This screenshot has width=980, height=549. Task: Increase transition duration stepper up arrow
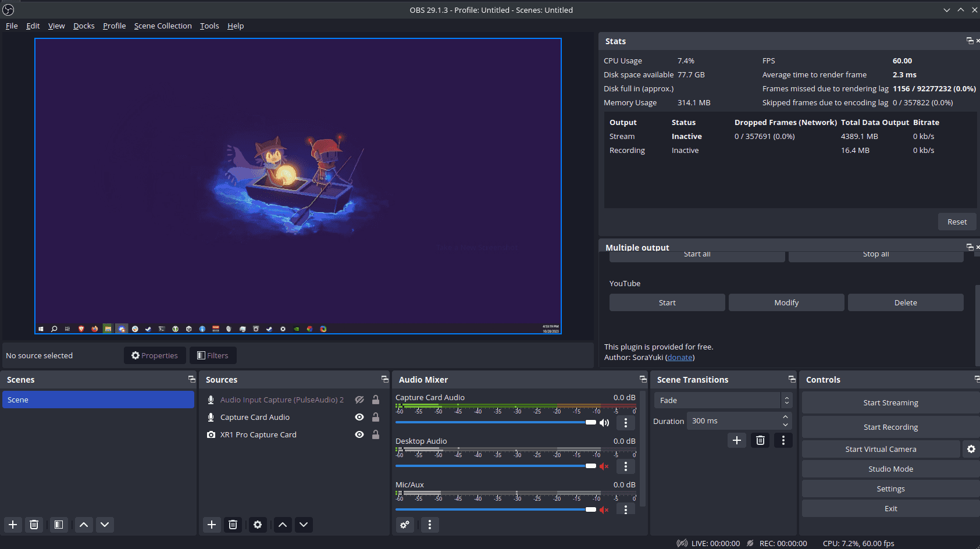pyautogui.click(x=786, y=417)
